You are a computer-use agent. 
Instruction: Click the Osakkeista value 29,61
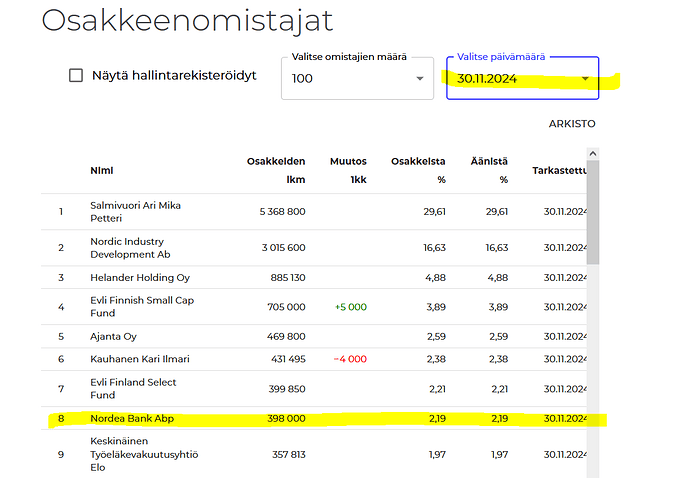[434, 212]
